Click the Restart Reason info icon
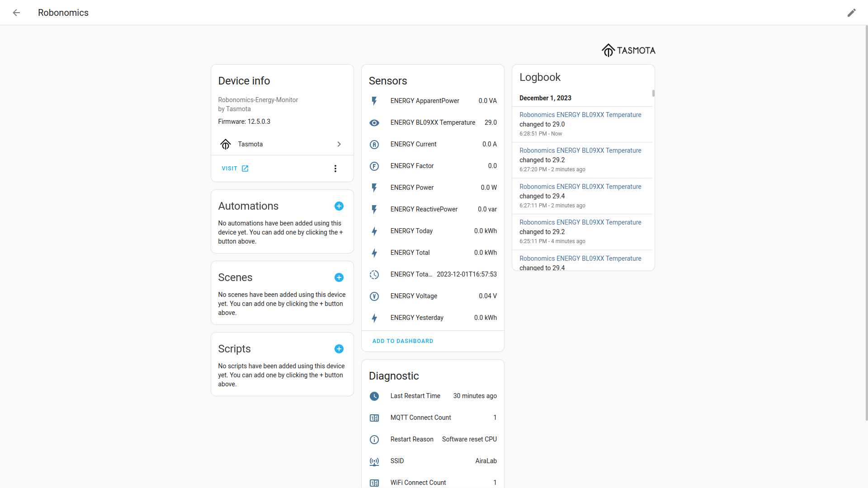The width and height of the screenshot is (868, 488). (x=374, y=439)
